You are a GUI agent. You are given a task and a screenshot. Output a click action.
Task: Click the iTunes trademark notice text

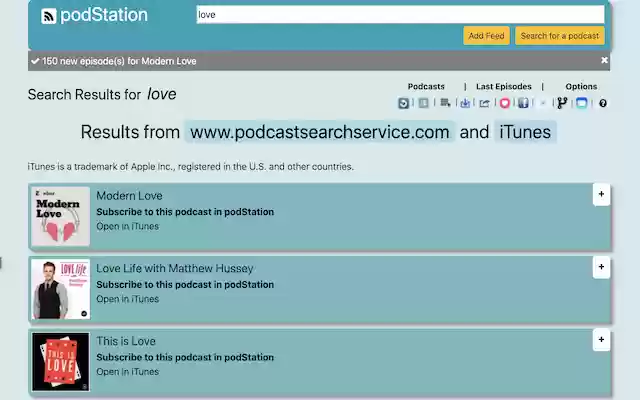(191, 167)
